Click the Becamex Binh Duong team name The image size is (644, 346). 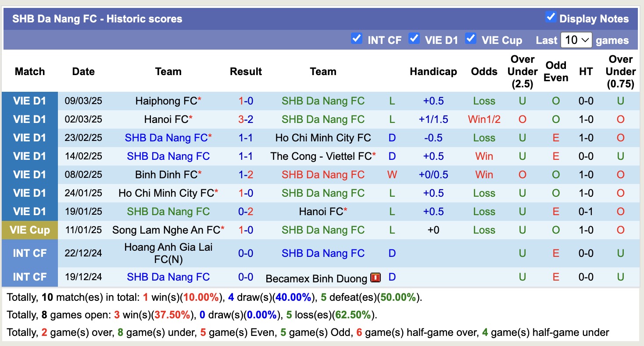point(316,278)
